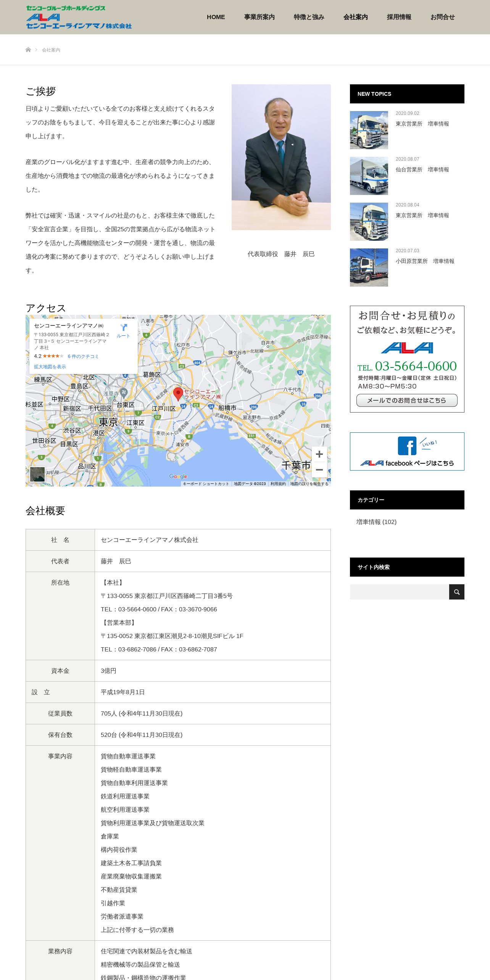Click 地図の誤りを報告する link
490x980 pixels.
click(309, 484)
